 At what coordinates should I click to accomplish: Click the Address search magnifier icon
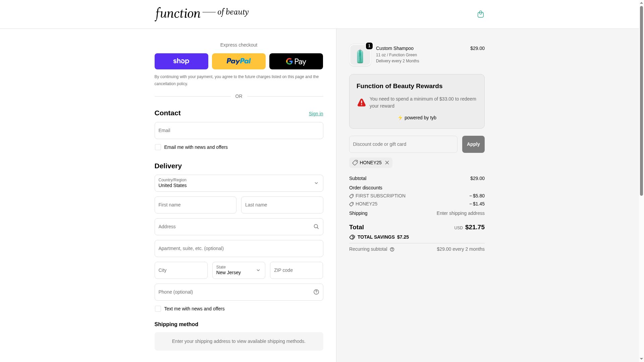tap(316, 227)
